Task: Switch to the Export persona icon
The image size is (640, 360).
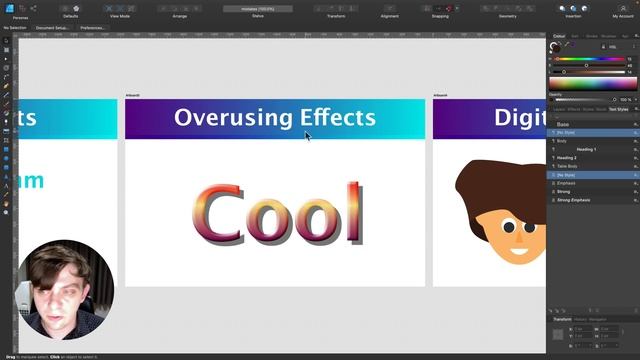Action: pos(33,8)
